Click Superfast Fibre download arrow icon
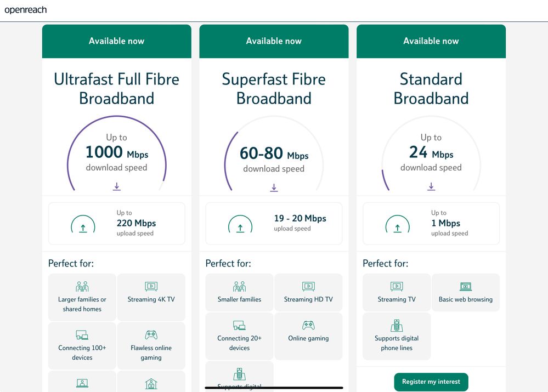The height and width of the screenshot is (392, 548). (274, 188)
